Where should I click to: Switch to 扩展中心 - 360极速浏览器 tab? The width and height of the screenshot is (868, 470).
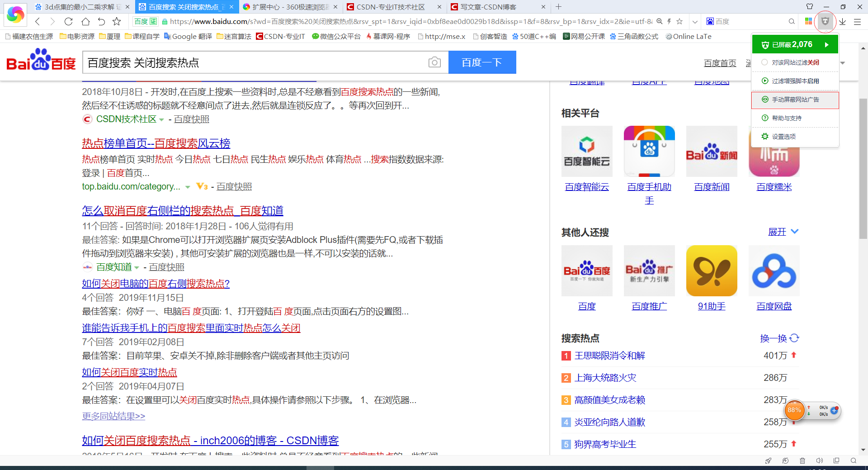coord(291,7)
